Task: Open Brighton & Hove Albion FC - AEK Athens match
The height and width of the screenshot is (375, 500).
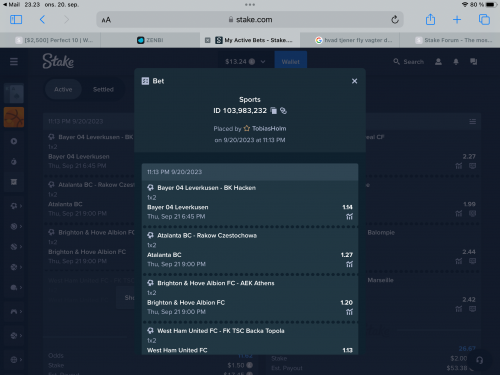Action: click(216, 283)
